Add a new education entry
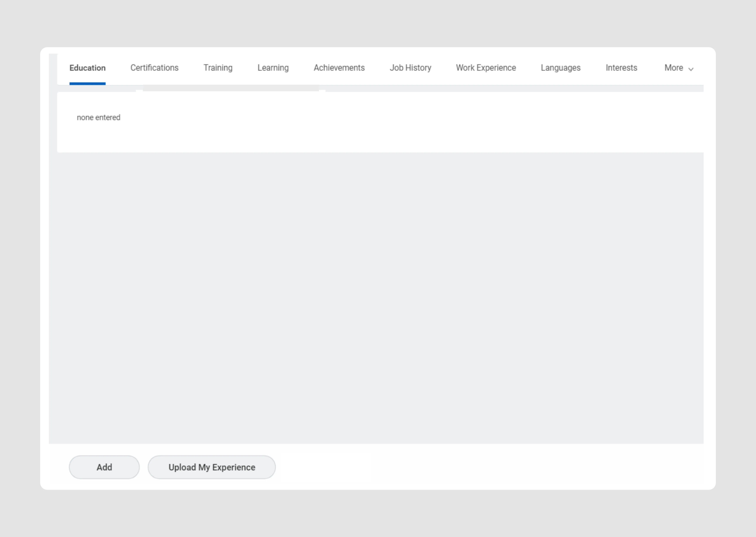The width and height of the screenshot is (756, 537). coord(104,467)
